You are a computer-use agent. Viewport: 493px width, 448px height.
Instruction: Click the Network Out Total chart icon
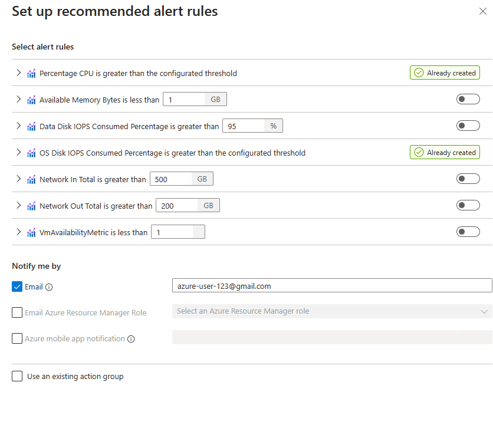(x=31, y=205)
